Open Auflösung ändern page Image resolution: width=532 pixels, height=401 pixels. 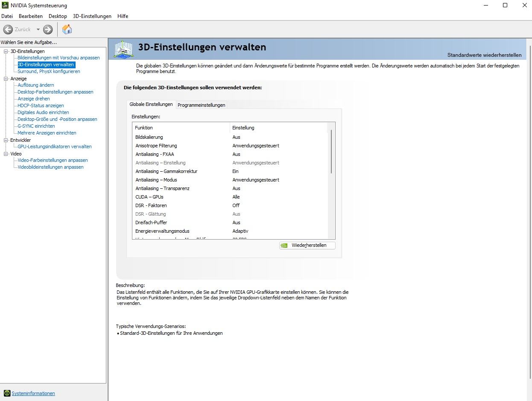coord(36,85)
